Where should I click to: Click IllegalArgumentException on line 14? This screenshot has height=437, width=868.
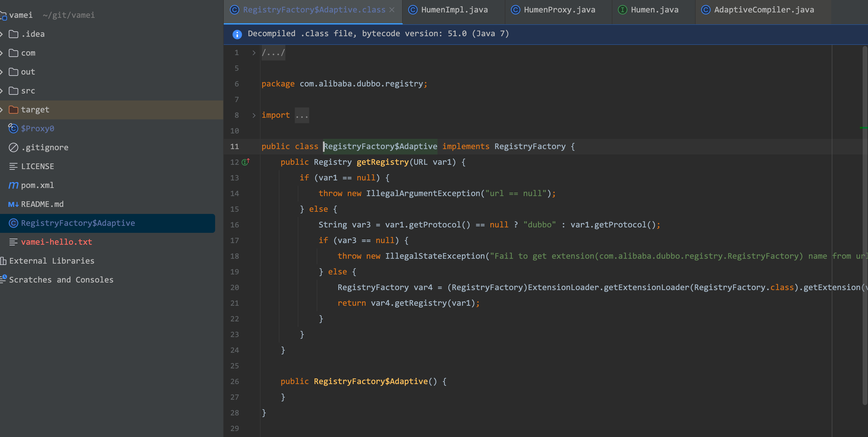(x=423, y=193)
